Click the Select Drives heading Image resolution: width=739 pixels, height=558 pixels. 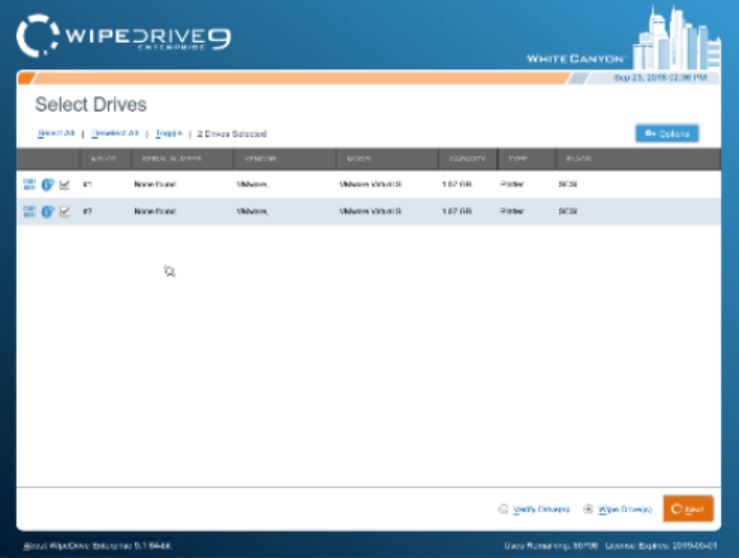(90, 105)
